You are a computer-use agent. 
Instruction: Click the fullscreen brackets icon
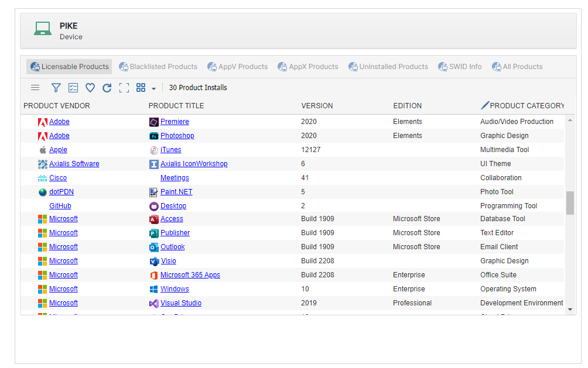coord(124,88)
